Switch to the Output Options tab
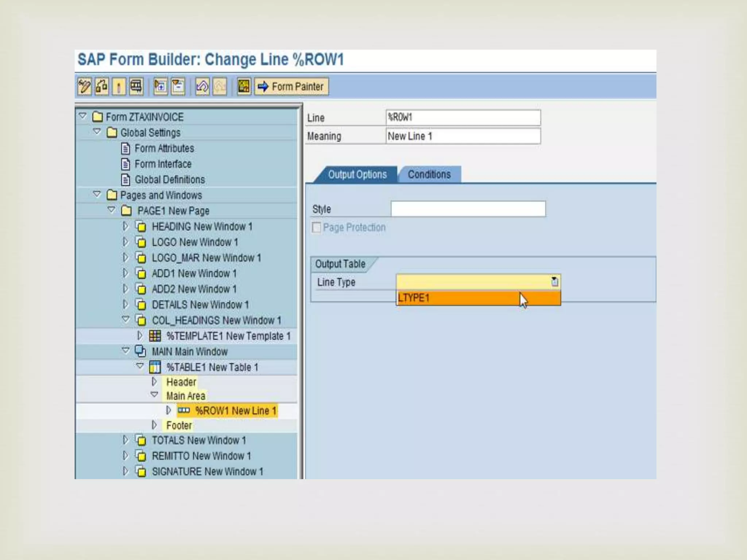 (x=357, y=175)
